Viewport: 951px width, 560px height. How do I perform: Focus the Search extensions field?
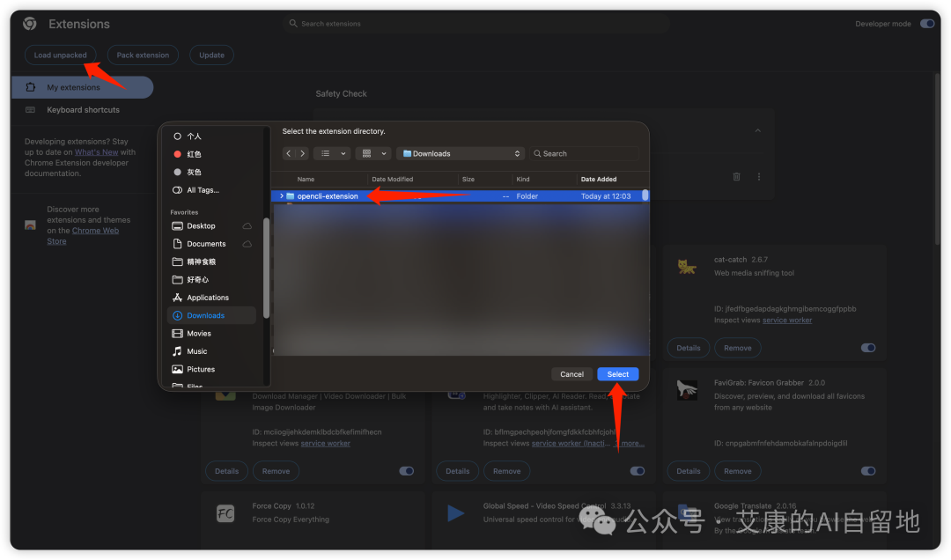[x=476, y=24]
